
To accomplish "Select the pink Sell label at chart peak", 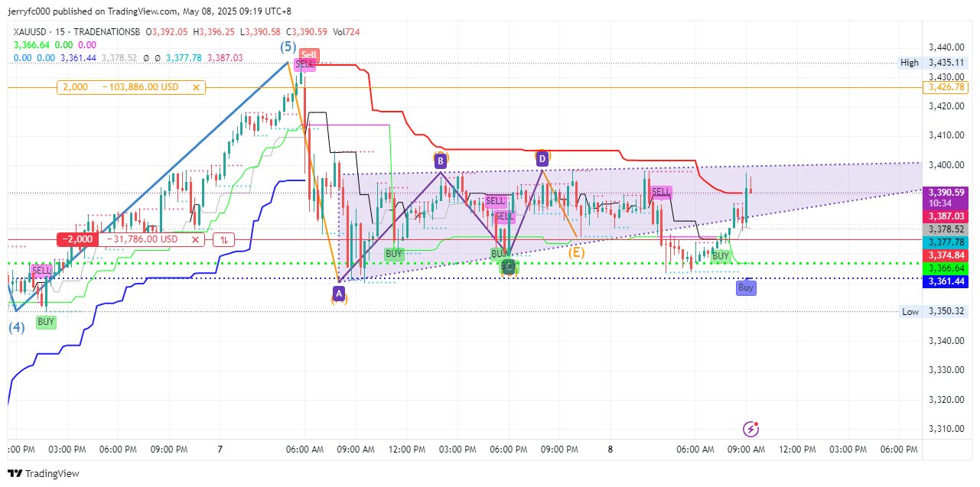I will click(308, 54).
